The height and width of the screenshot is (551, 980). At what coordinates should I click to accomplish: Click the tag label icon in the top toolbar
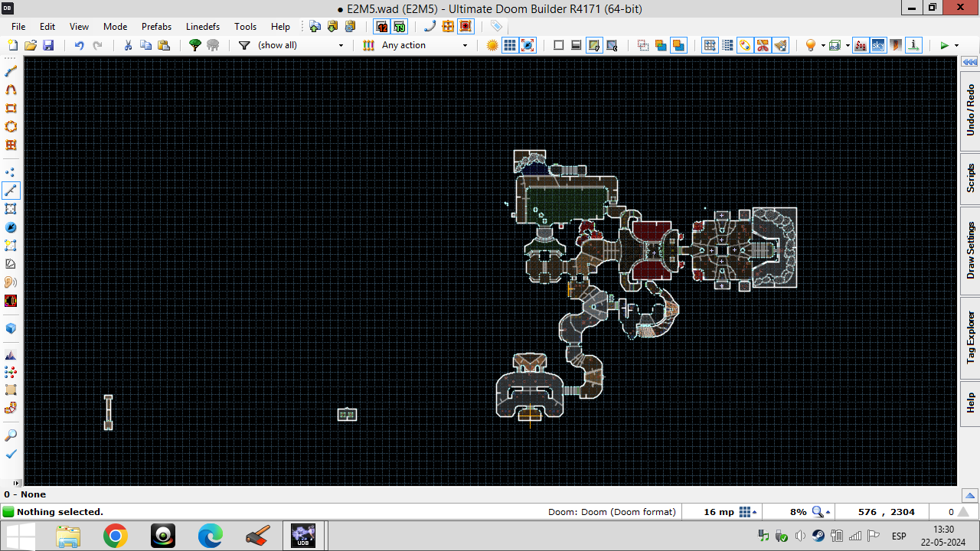click(496, 27)
